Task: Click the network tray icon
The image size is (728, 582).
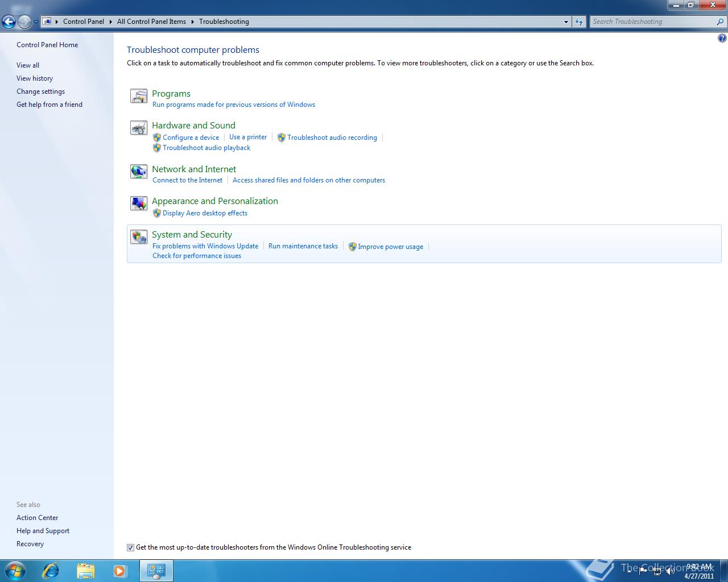Action: [657, 571]
